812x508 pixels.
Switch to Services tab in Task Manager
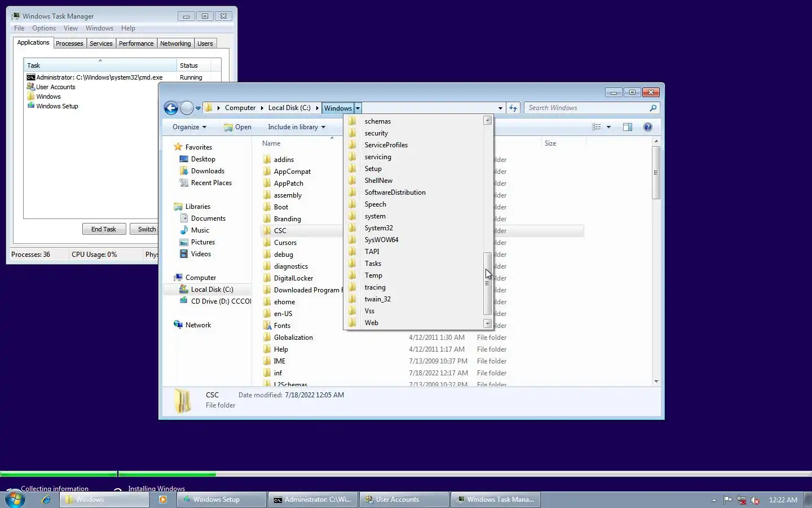101,43
